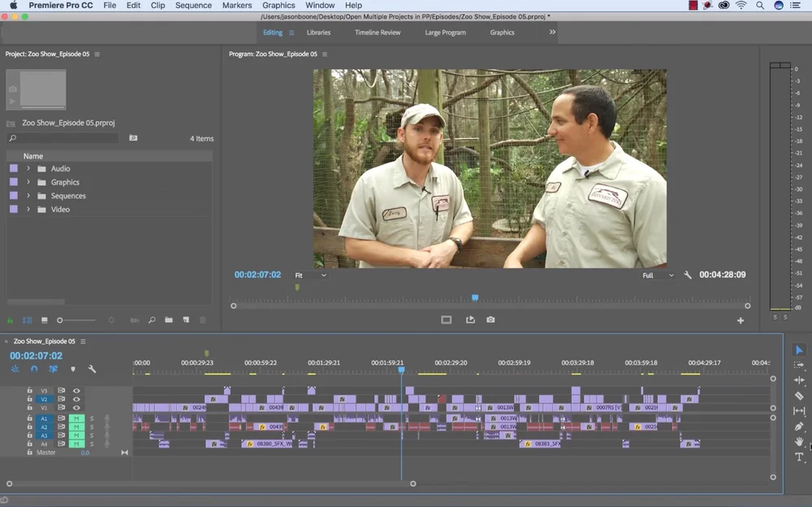Expand the Graphics bin
Image resolution: width=812 pixels, height=507 pixels.
point(28,183)
